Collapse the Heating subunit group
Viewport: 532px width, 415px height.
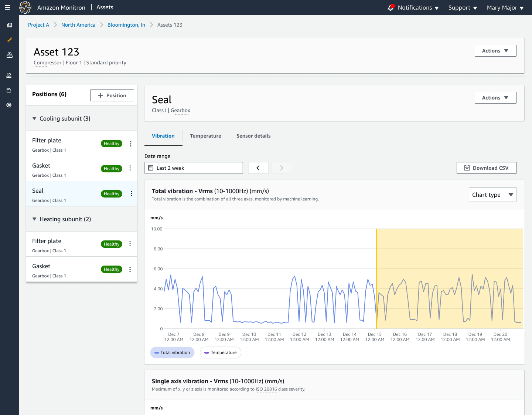(34, 219)
